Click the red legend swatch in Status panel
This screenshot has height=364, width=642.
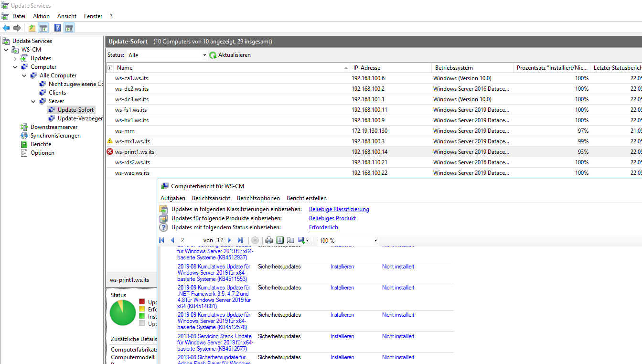141,302
